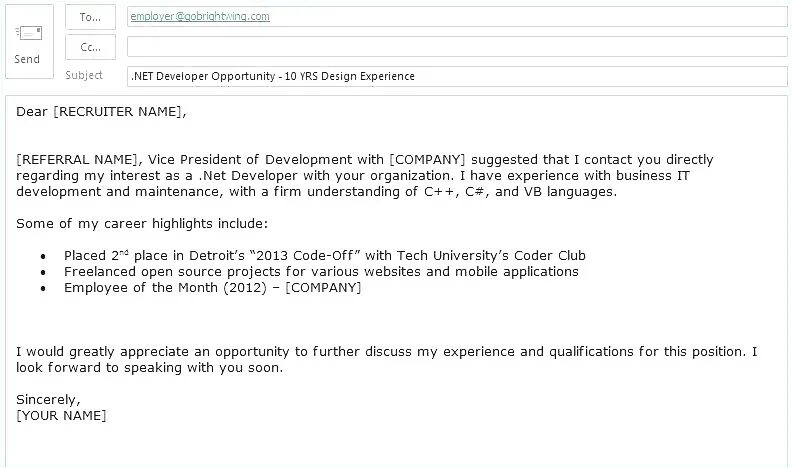This screenshot has width=792, height=468.
Task: Click the Sincerely sign-off line
Action: [x=48, y=400]
